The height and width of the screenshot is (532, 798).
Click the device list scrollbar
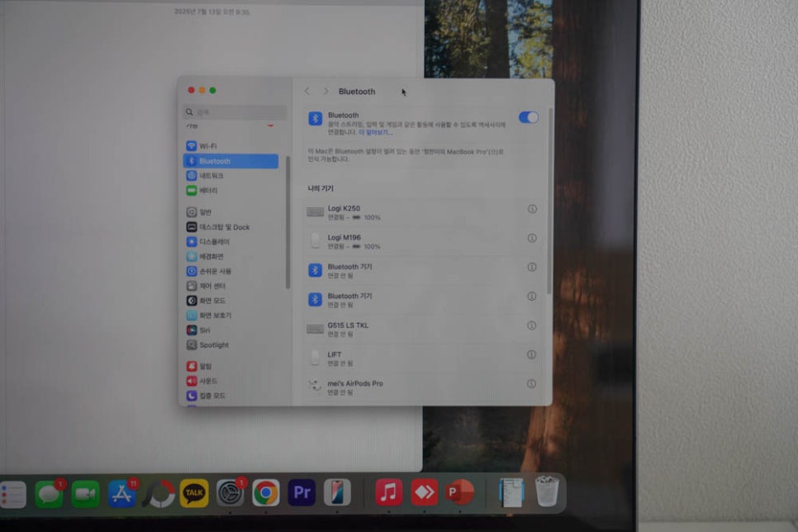pos(549,201)
